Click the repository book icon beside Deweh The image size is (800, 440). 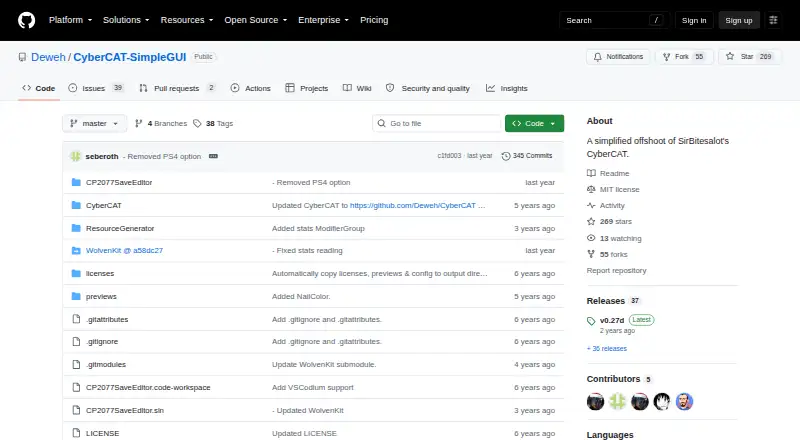[22, 57]
